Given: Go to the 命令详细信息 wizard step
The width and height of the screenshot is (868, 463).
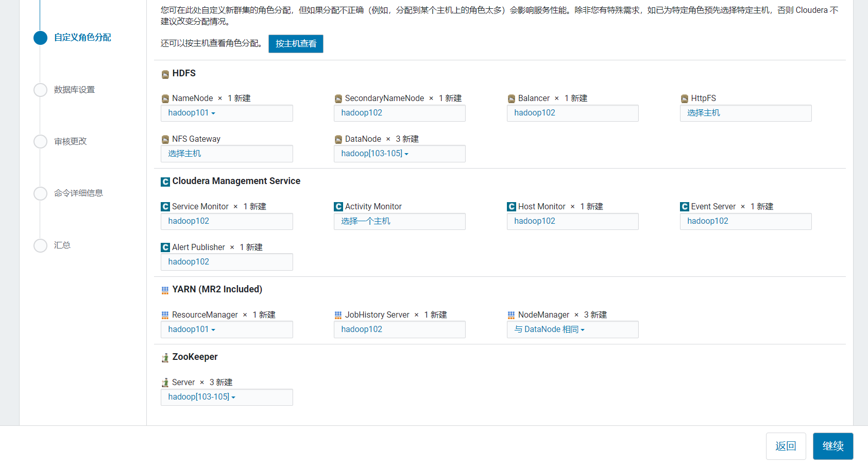Looking at the screenshot, I should coord(78,193).
